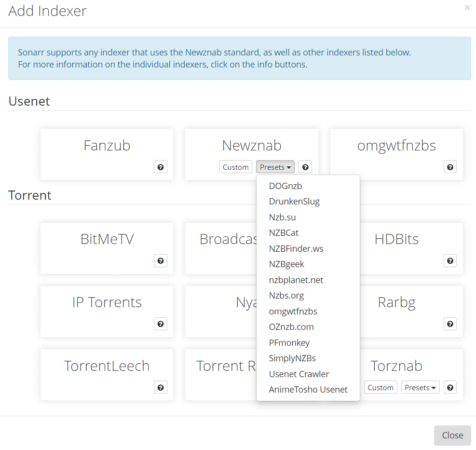Choose SimplyNZBs preset

(x=308, y=358)
